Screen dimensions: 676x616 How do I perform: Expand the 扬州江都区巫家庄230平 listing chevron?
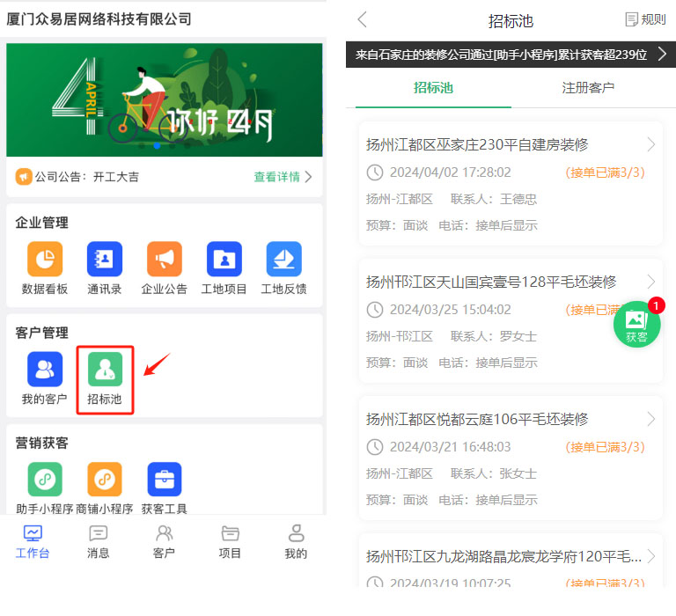(x=650, y=144)
